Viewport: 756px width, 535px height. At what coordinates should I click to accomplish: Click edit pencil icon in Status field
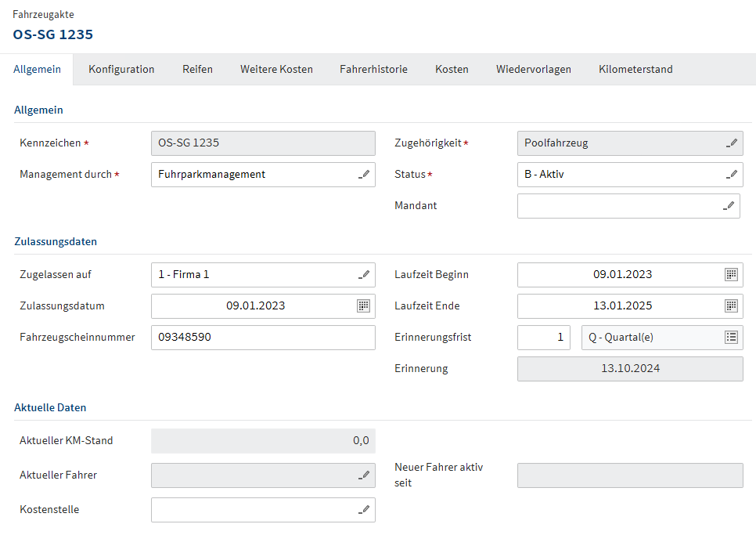(731, 175)
